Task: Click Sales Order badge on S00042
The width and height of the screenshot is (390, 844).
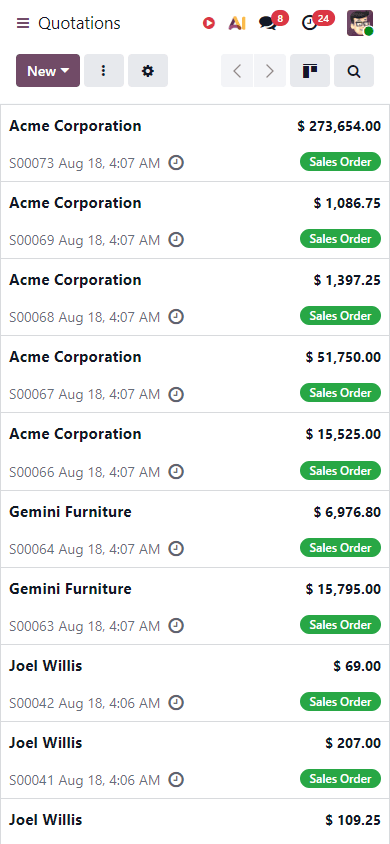Action: tap(341, 702)
